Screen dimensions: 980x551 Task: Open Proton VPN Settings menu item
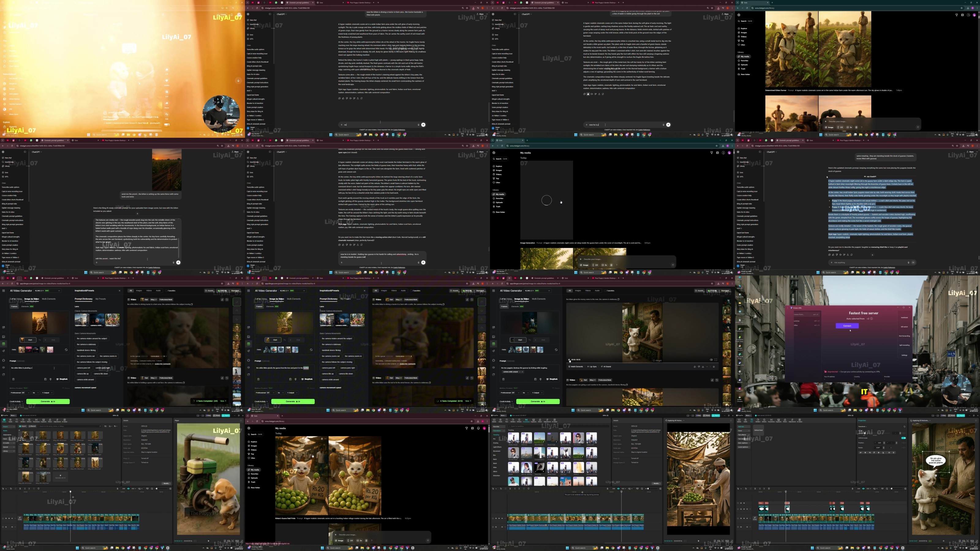904,355
